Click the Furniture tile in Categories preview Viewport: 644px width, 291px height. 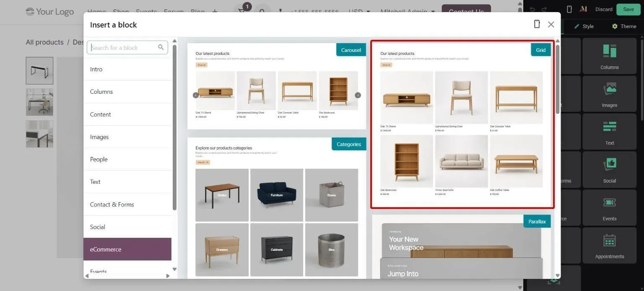277,195
